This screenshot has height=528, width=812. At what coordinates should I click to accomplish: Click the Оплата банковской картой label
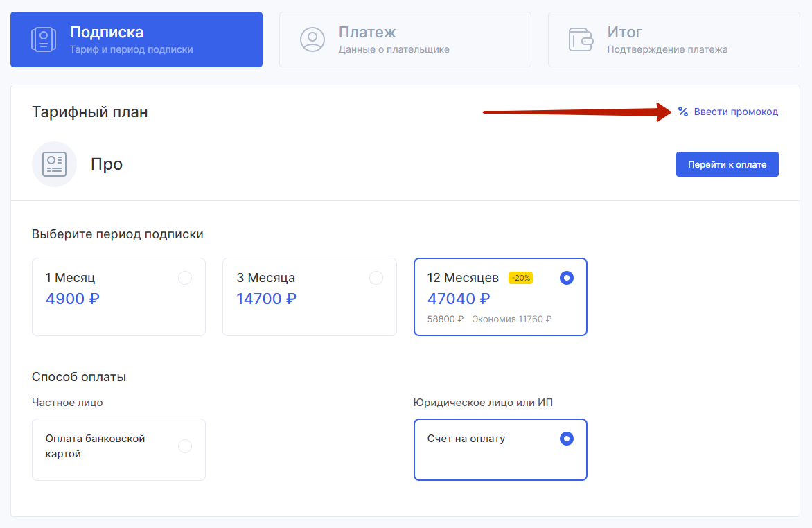[x=96, y=446]
